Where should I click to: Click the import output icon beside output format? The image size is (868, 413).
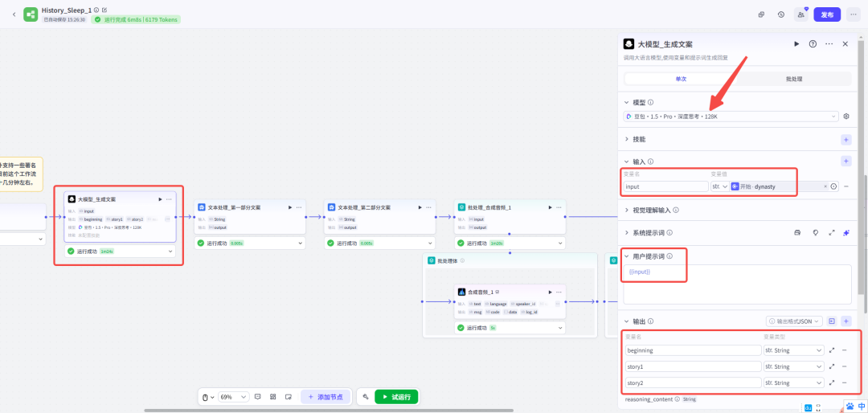(x=832, y=321)
